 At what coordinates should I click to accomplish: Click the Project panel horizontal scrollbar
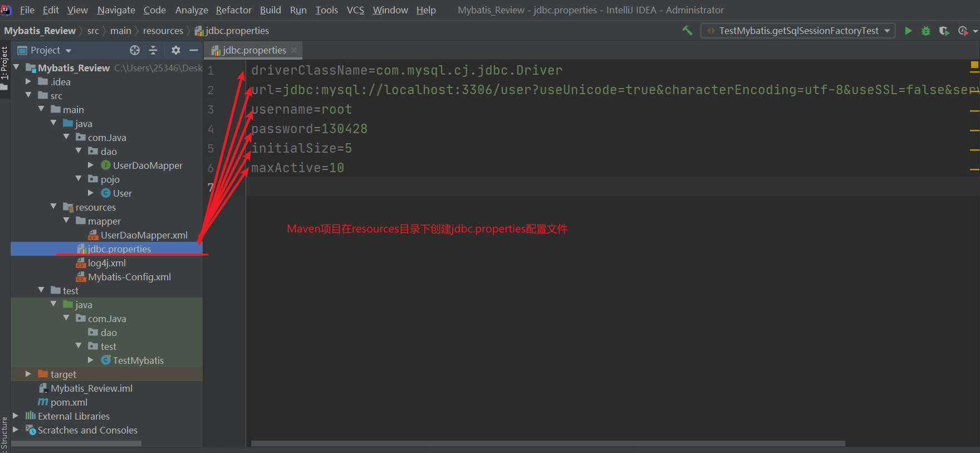pyautogui.click(x=76, y=444)
